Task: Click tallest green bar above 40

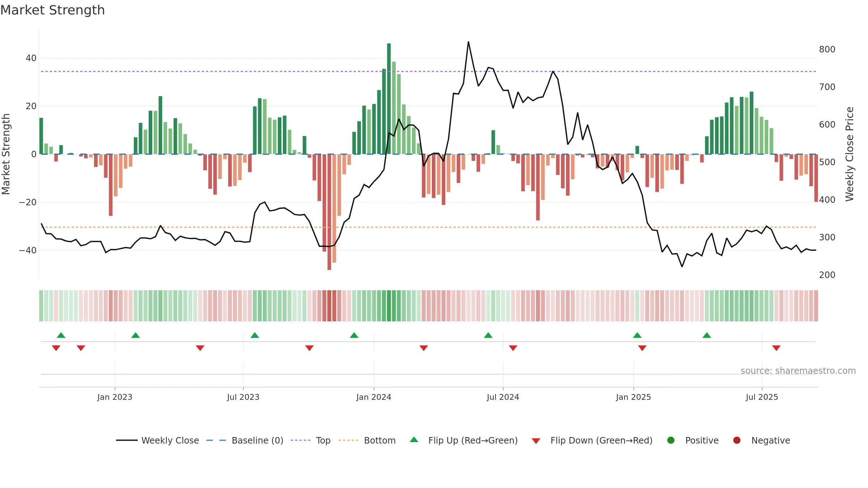Action: point(389,99)
